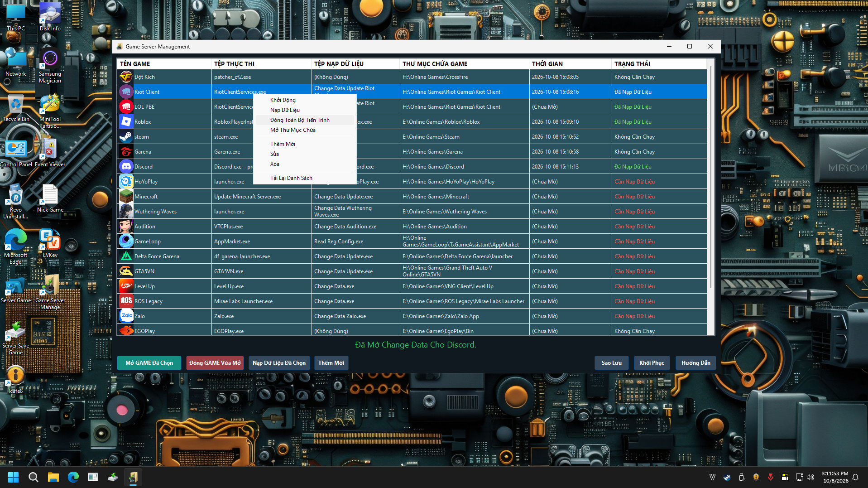Choose Đóng Toàn Bộ Tiến Trình menu entry
The width and height of the screenshot is (868, 488).
click(304, 120)
